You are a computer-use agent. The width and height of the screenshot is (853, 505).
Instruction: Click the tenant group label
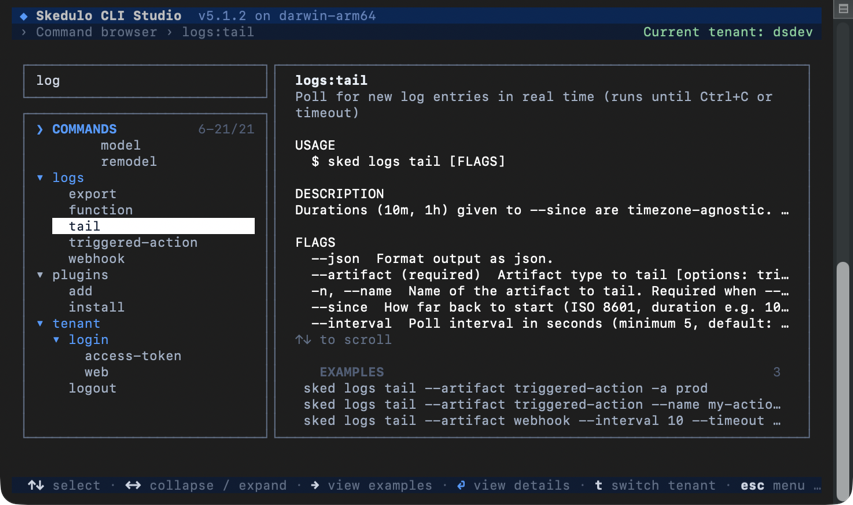coord(76,323)
